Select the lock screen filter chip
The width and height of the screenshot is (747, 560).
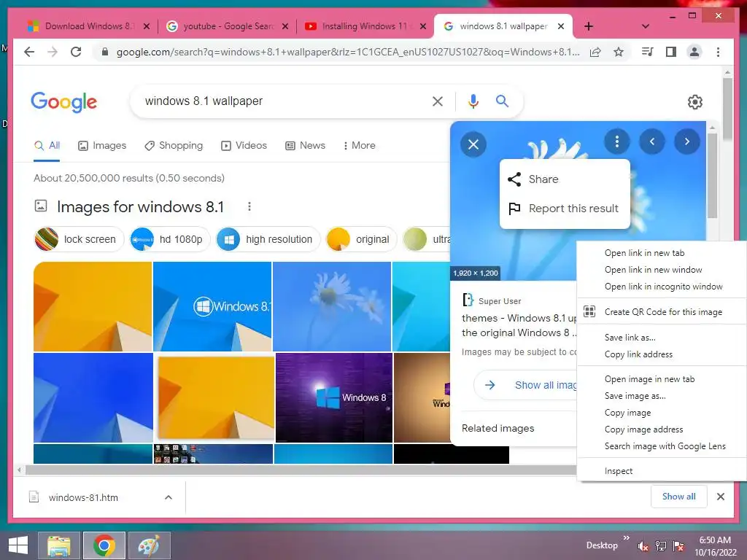click(79, 239)
